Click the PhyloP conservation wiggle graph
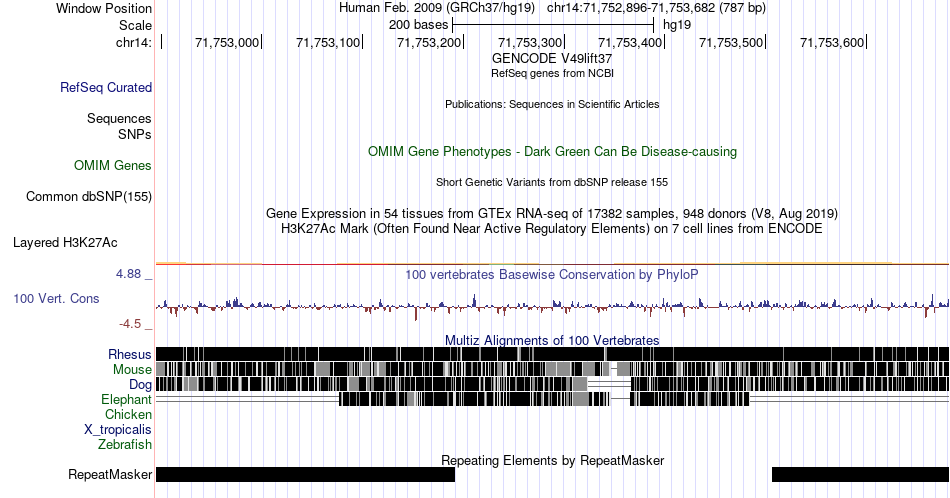 tap(552, 305)
